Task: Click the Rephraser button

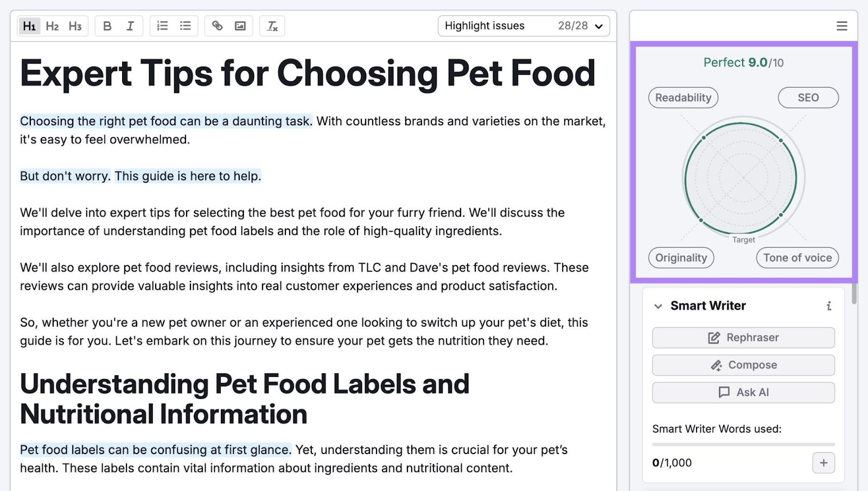Action: point(743,337)
